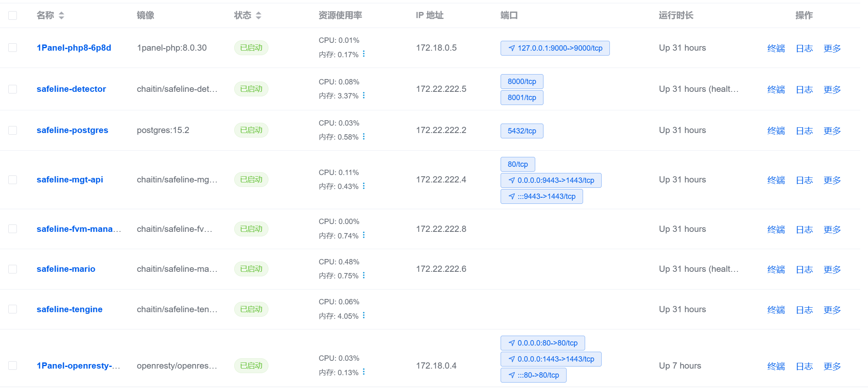Expand 更多 menu for 1Panel-openresty container
Image resolution: width=868 pixels, height=390 pixels.
pyautogui.click(x=832, y=366)
